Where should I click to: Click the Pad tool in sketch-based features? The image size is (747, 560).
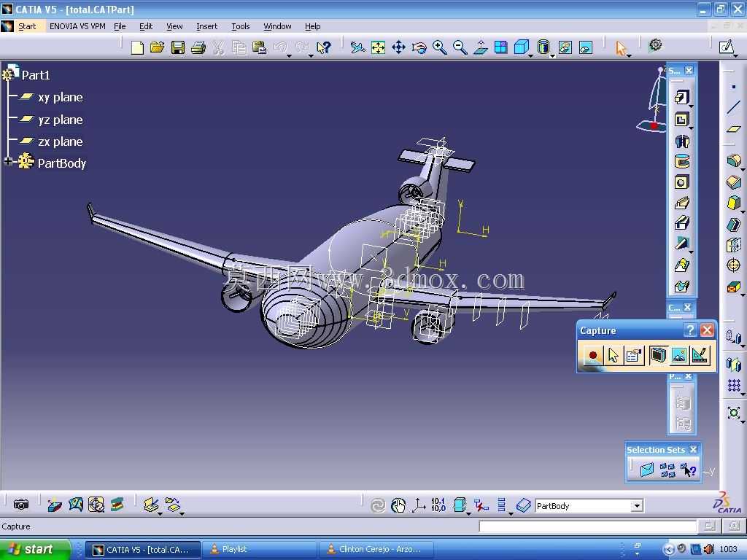point(682,98)
